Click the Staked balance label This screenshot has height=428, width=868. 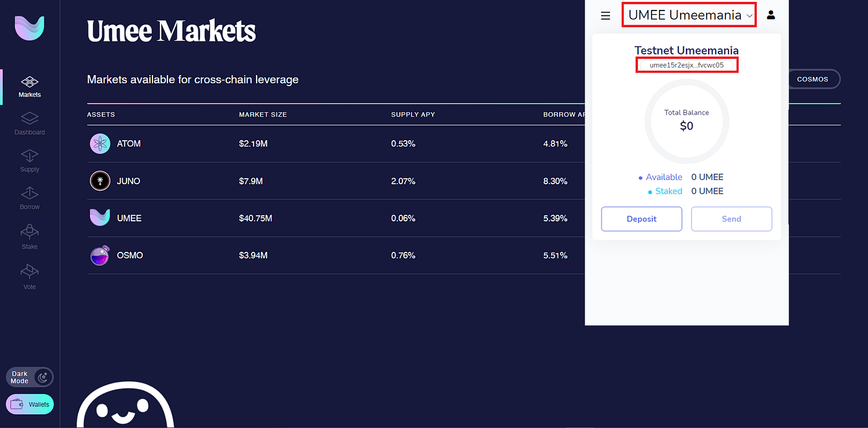pos(668,191)
